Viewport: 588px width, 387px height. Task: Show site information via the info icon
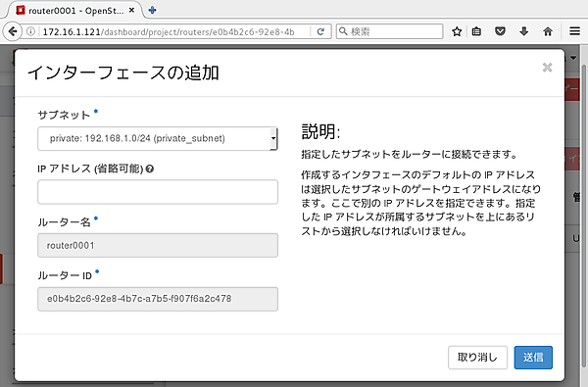(30, 31)
